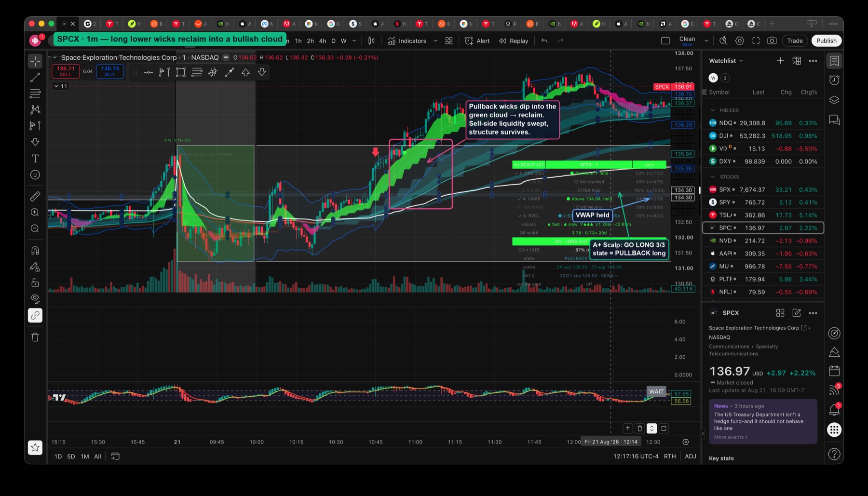868x496 pixels.
Task: Open the Fibonacci tools in left sidebar
Action: coord(35,94)
